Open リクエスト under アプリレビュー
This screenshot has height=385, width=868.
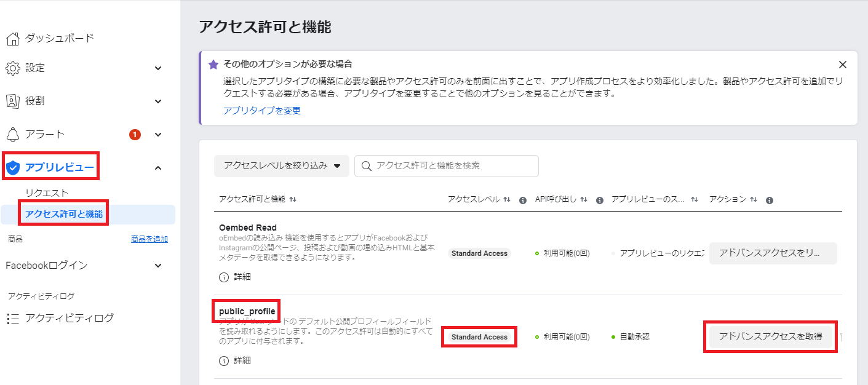pos(47,193)
